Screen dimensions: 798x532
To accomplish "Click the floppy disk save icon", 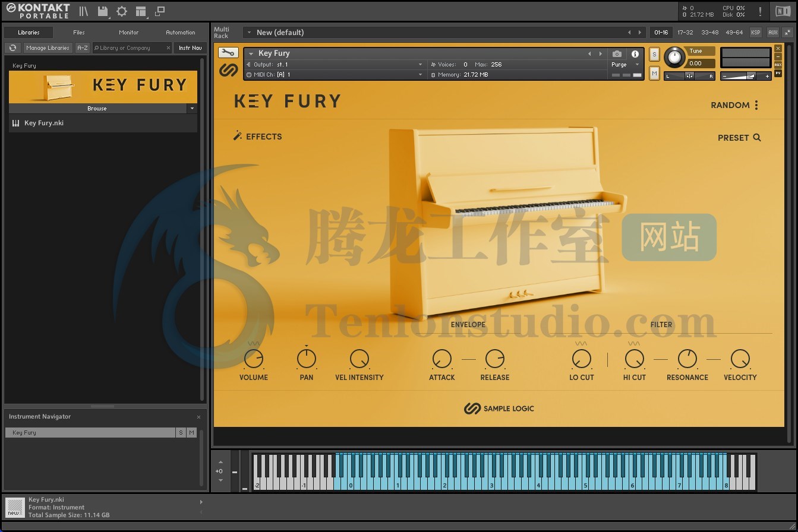I will click(x=103, y=11).
